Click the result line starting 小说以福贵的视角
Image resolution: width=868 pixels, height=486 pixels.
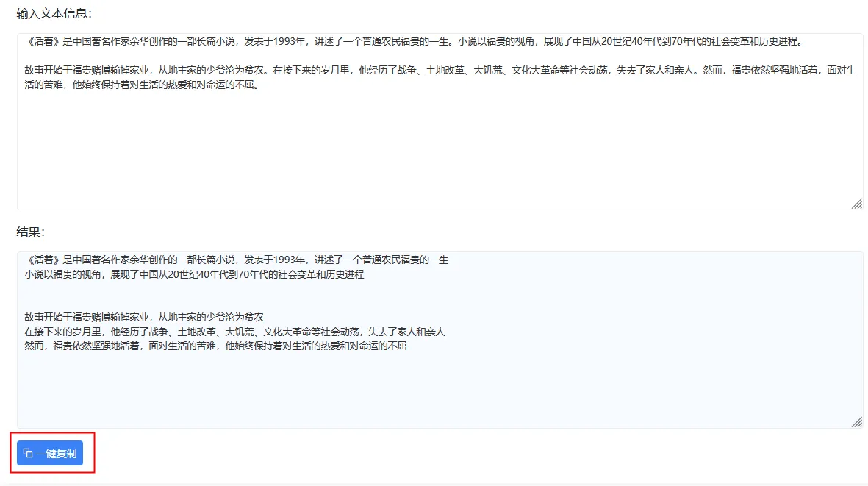pyautogui.click(x=194, y=274)
